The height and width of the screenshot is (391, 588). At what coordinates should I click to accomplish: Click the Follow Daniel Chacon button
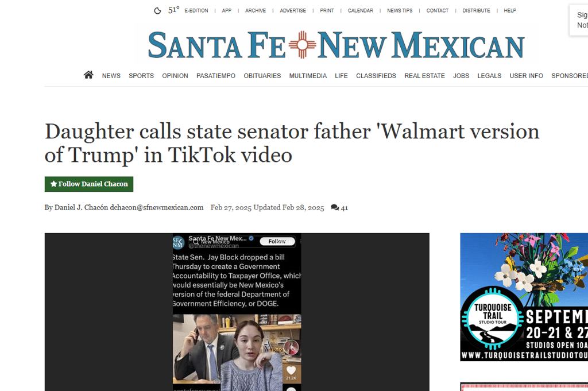click(x=89, y=184)
